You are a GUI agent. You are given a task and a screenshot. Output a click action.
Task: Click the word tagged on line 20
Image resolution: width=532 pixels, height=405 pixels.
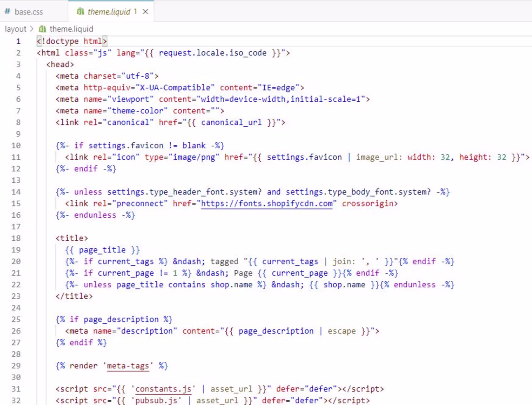coord(224,261)
